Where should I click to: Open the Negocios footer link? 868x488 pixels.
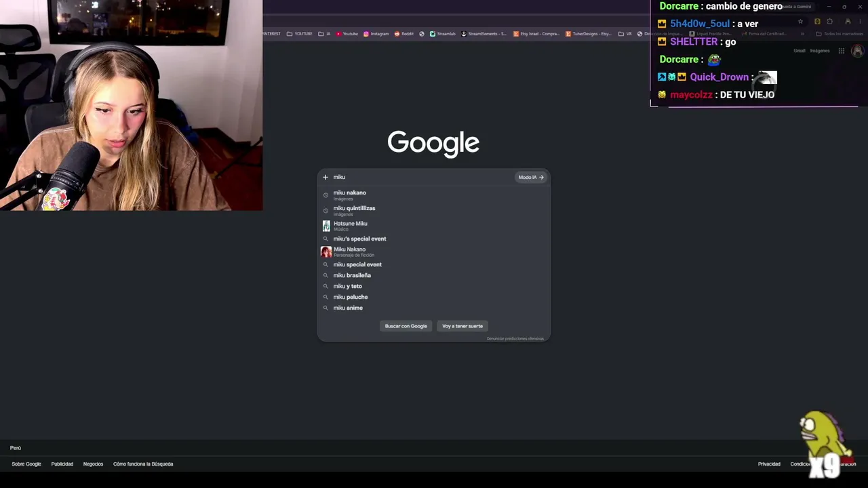coord(93,464)
